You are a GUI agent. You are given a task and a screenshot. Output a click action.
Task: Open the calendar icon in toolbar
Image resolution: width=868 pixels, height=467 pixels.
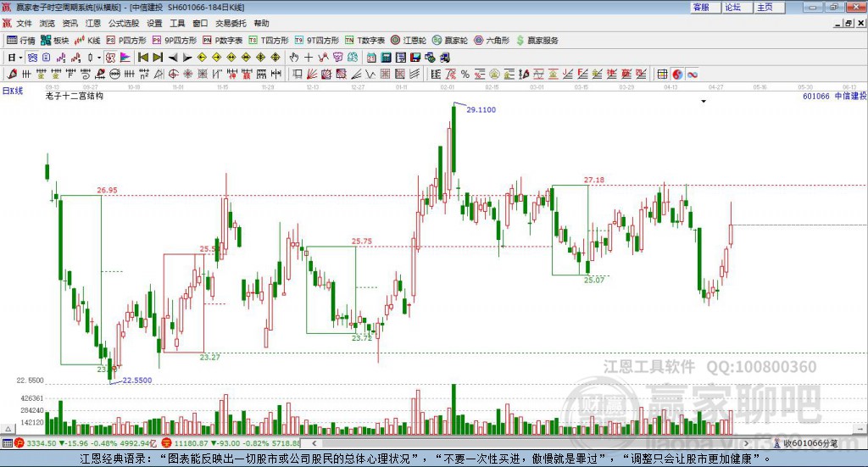point(371,58)
